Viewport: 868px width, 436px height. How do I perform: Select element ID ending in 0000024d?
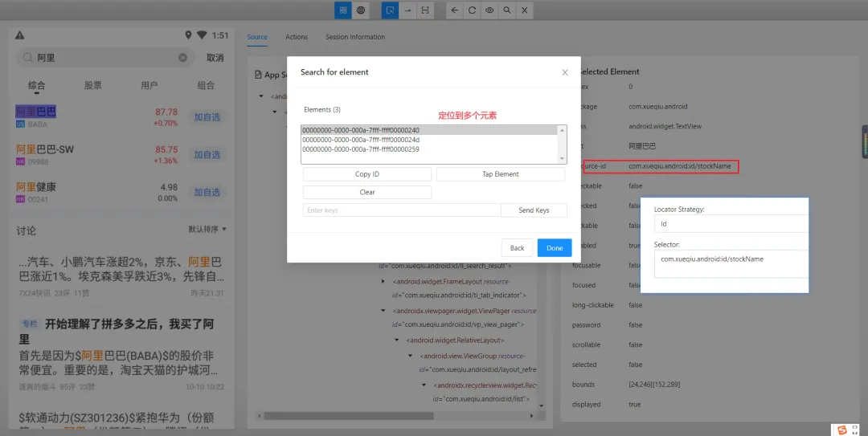coord(430,140)
